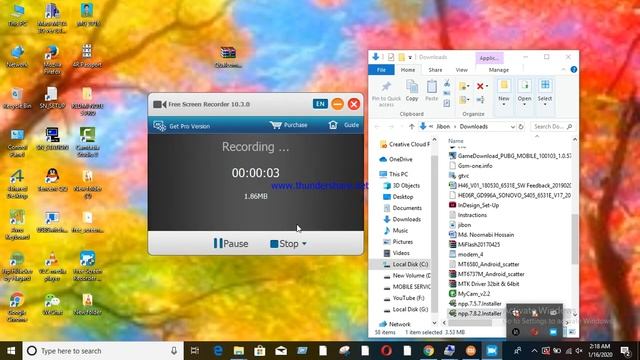Screen dimensions: 640x360
Task: Click the Name column header
Action: pos(456,141)
